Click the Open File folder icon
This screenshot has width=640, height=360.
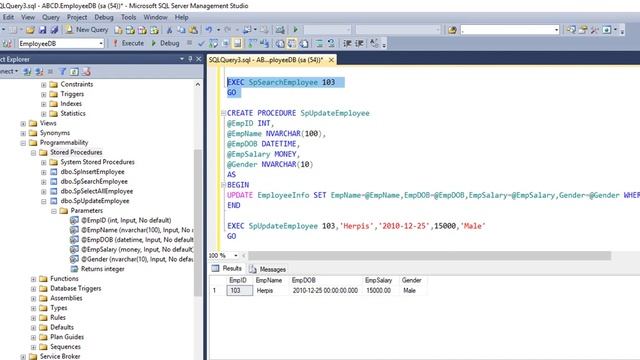pos(30,30)
